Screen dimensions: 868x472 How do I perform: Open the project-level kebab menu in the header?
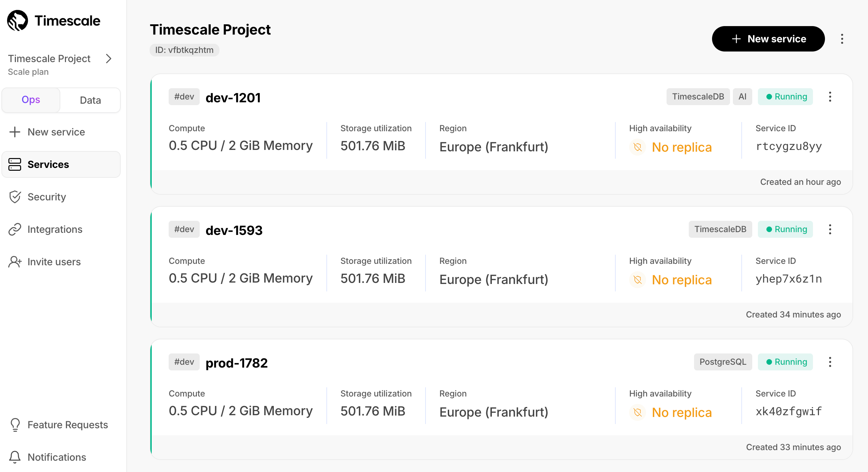[x=842, y=39]
